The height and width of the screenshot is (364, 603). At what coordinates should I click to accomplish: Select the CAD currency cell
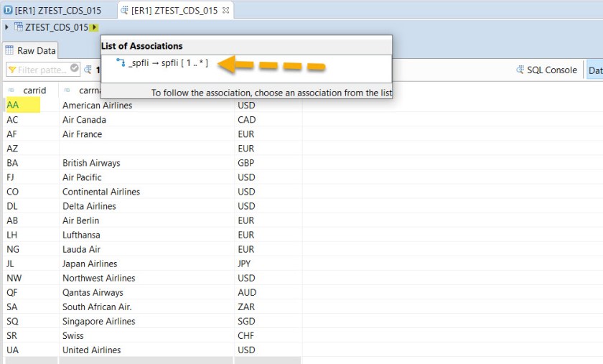tap(268, 120)
